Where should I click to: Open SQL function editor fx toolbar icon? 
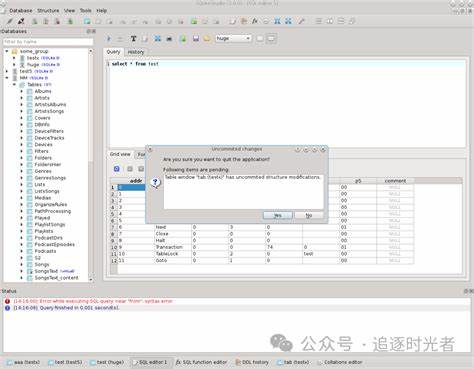(255, 21)
